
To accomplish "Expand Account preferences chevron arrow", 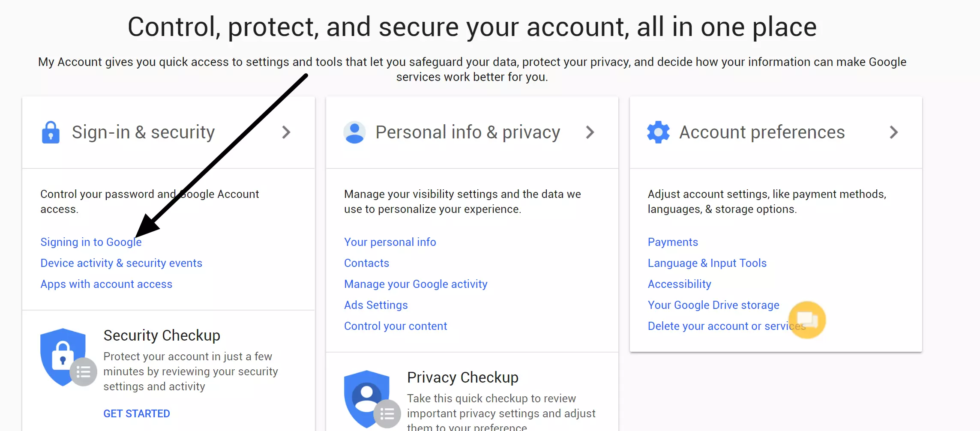I will coord(893,132).
